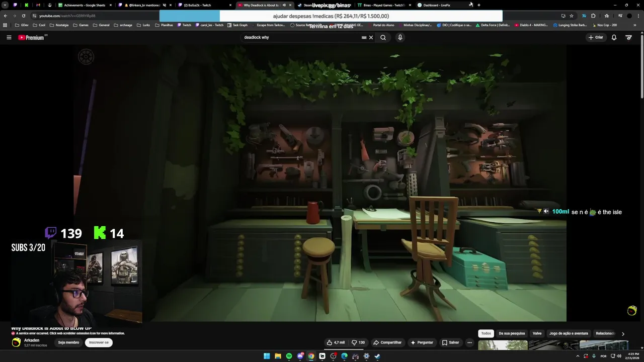Open Chrome three-dot menu

[638, 16]
